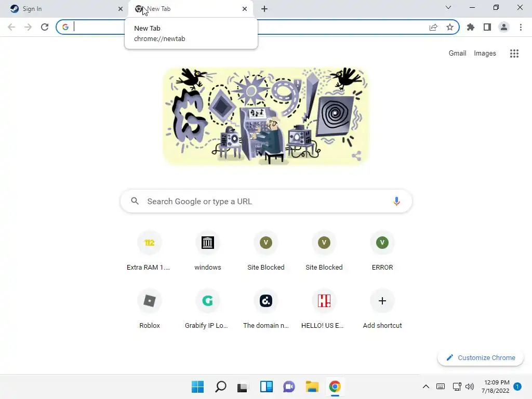Open the profile avatar menu
Viewport: 532px width, 399px height.
(x=504, y=27)
